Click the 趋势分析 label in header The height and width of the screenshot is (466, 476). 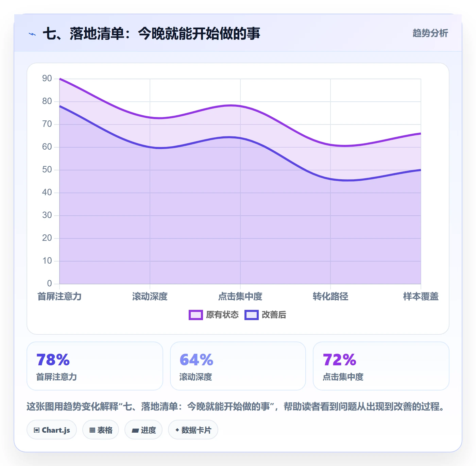[x=430, y=33]
